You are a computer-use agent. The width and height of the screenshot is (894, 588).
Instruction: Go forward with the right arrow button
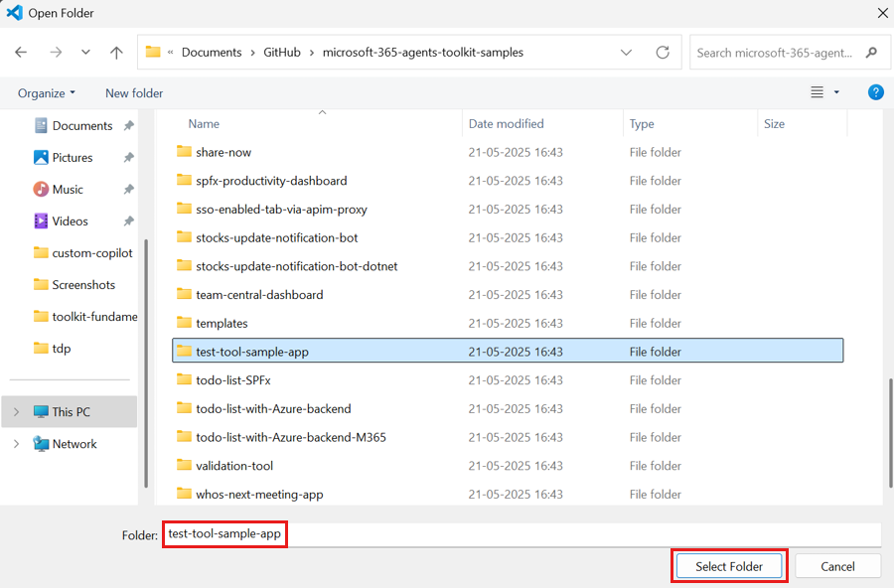[56, 53]
